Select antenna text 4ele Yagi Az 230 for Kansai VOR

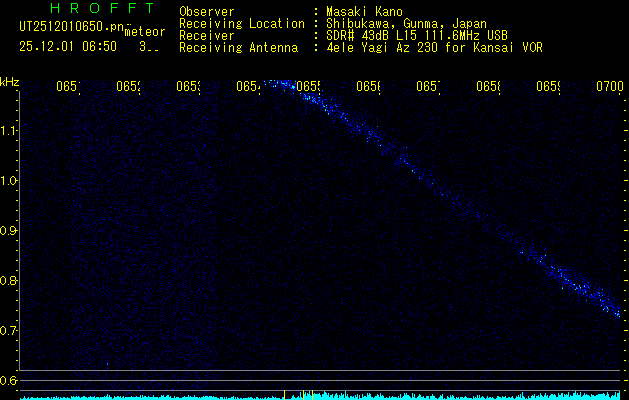click(x=434, y=48)
